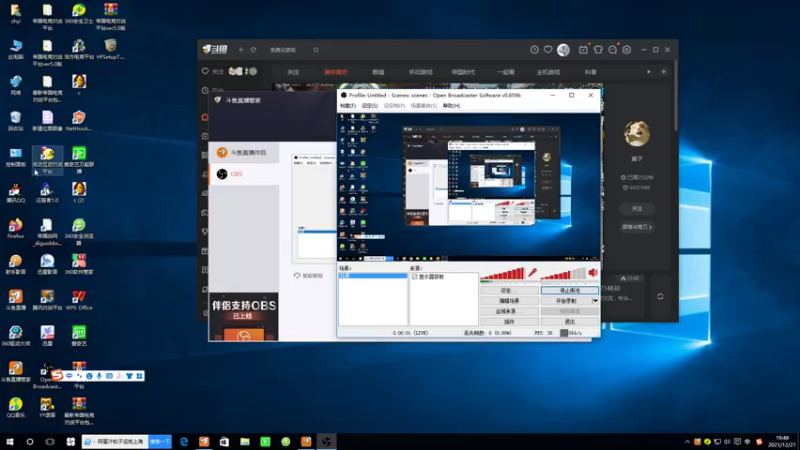Click the Douyu search magnifier icon
The width and height of the screenshot is (800, 450).
click(316, 50)
